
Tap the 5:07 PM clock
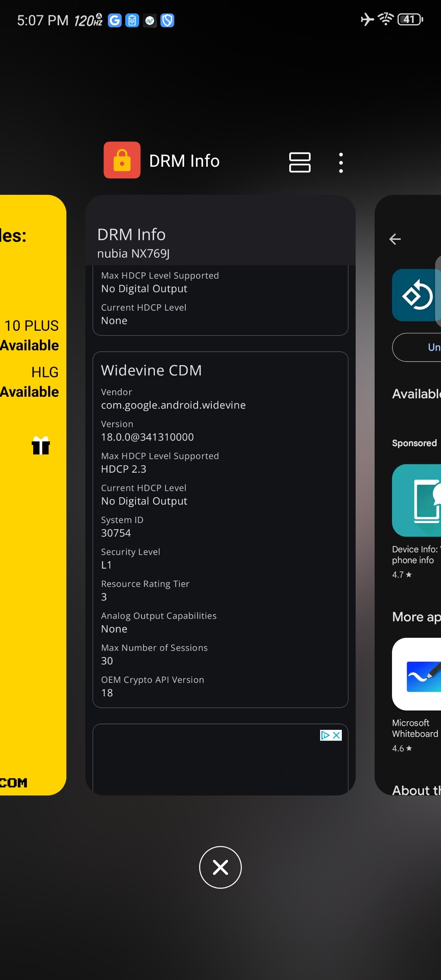(43, 20)
